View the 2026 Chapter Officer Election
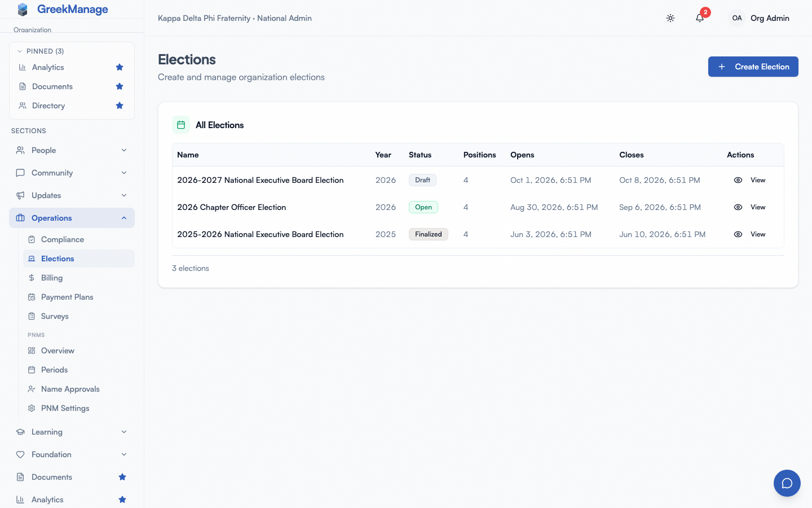This screenshot has height=508, width=812. click(x=750, y=207)
